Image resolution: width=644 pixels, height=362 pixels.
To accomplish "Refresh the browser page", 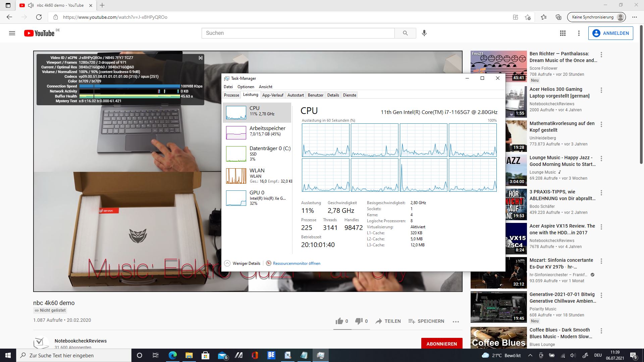I will tap(39, 17).
